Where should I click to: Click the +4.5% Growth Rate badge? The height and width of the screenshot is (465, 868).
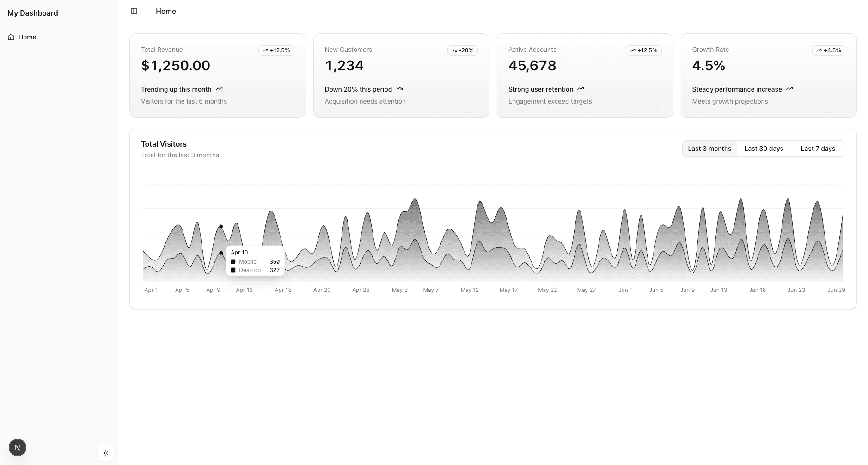(828, 50)
